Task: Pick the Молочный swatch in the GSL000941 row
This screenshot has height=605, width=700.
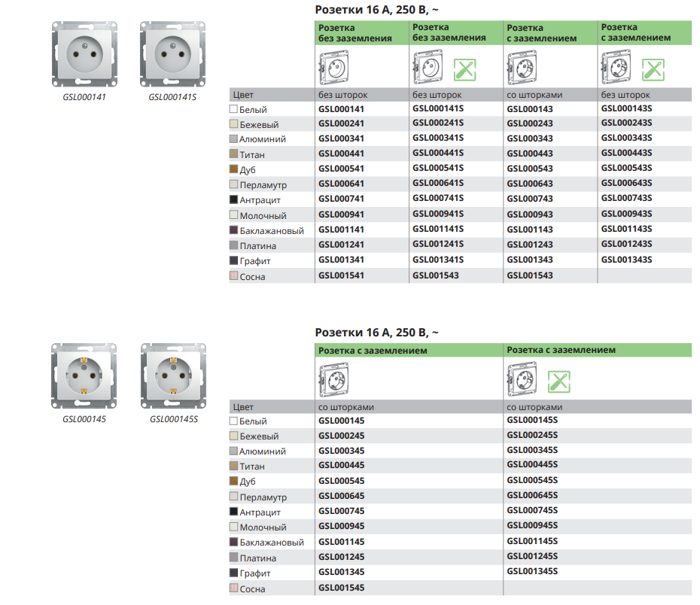Action: (233, 214)
